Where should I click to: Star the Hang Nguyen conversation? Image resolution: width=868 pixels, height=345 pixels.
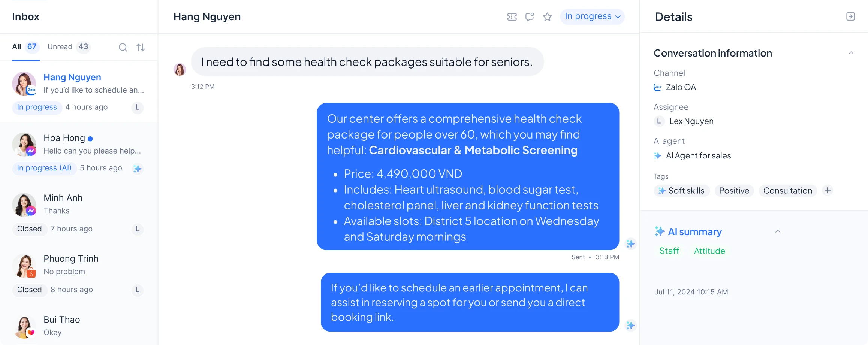[547, 17]
